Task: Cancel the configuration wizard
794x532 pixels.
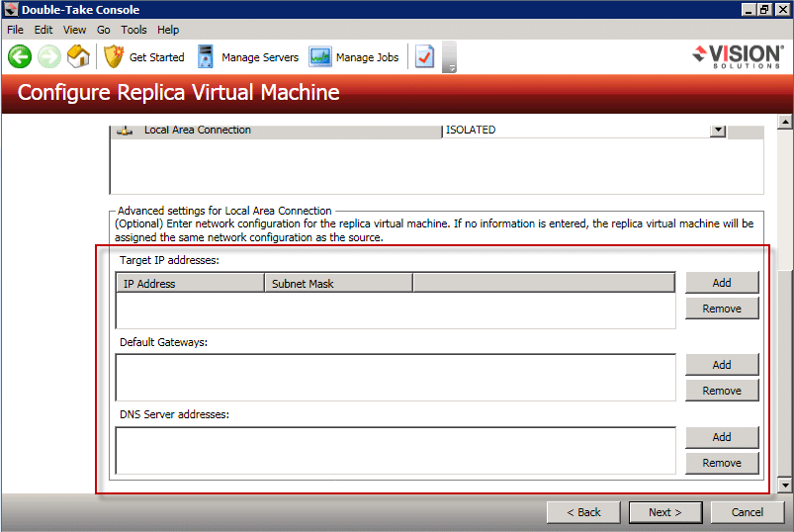Action: (748, 512)
